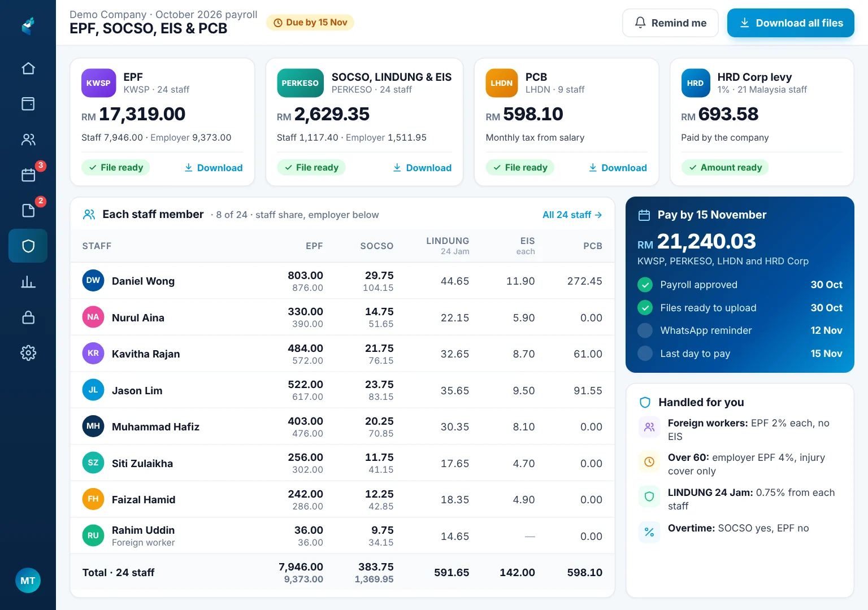Click the name Rahim Uddin

[143, 530]
